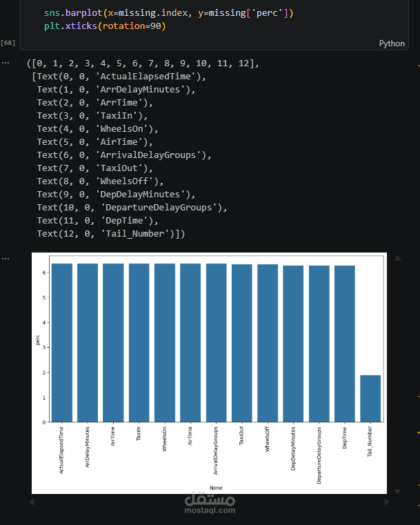The width and height of the screenshot is (420, 525).
Task: Click the mostaql.com watermark link
Action: (x=210, y=511)
